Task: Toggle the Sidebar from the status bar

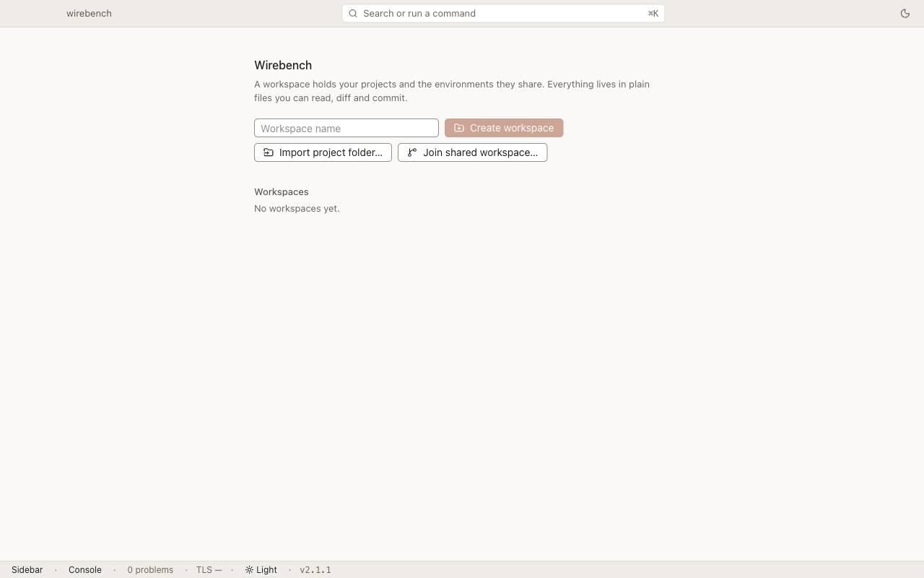Action: coord(27,569)
